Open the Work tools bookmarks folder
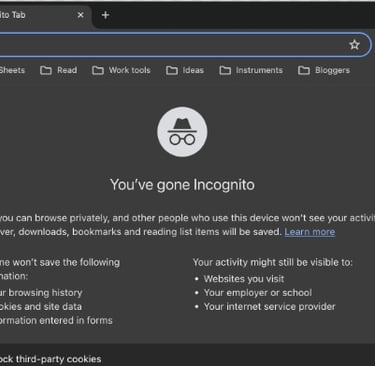This screenshot has width=375, height=366. coord(121,70)
